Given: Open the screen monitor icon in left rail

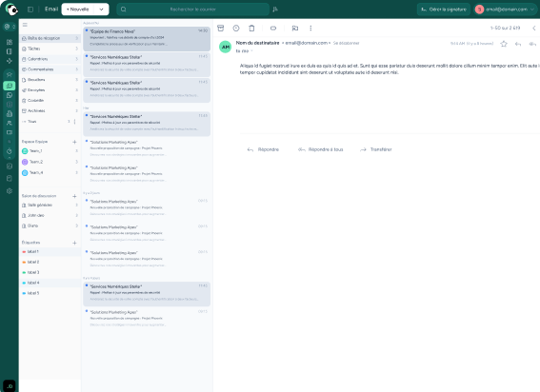Looking at the screenshot, I should [10, 132].
